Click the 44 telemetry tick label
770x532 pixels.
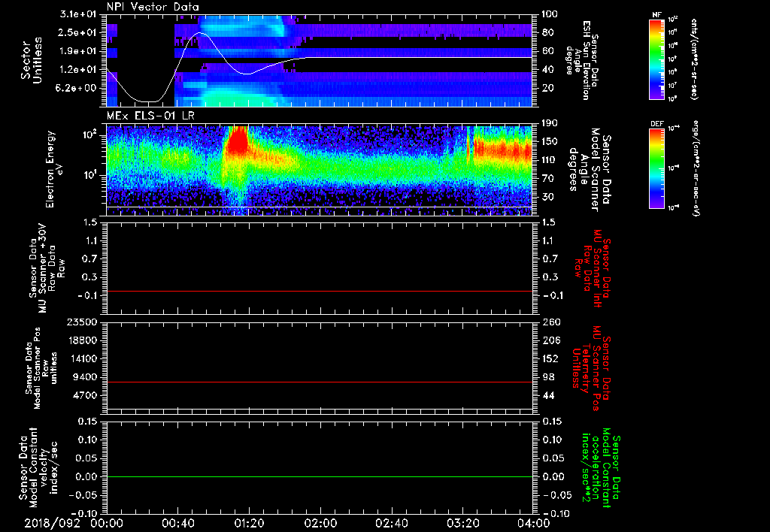(548, 395)
